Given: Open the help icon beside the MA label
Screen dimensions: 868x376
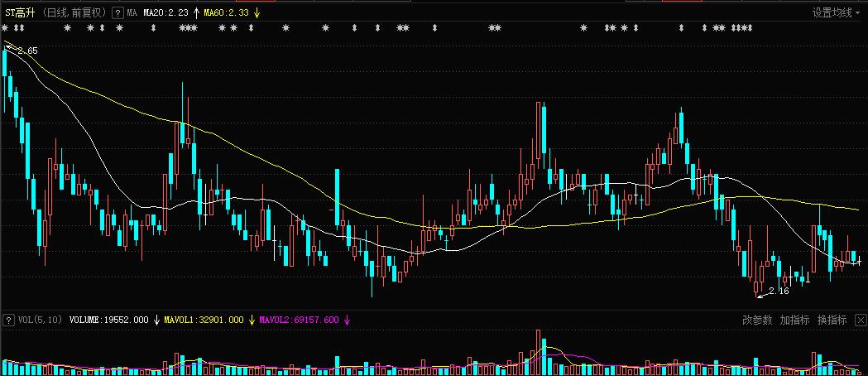Looking at the screenshot, I should point(117,12).
